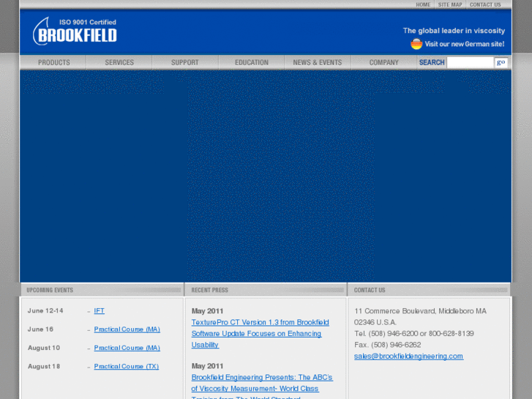Open the NEWS & EVENTS menu
Viewport: 532px width, 399px height.
318,62
